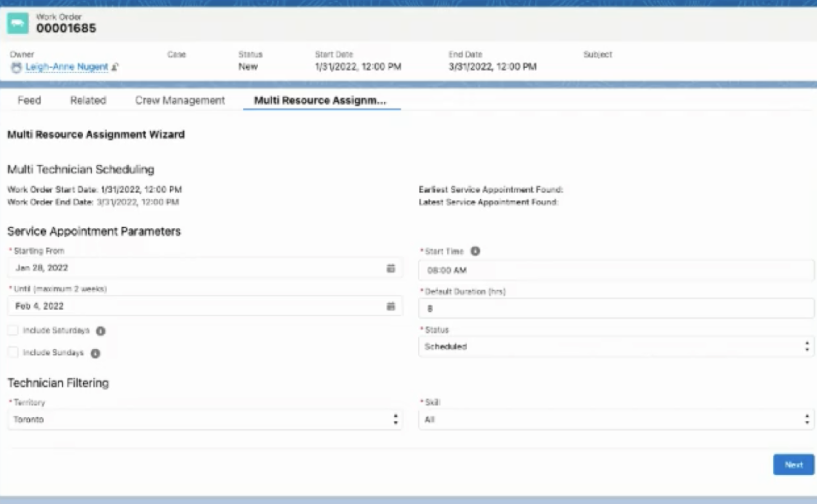817x504 pixels.
Task: Enable the Include Saturdays checkbox
Action: tap(13, 330)
